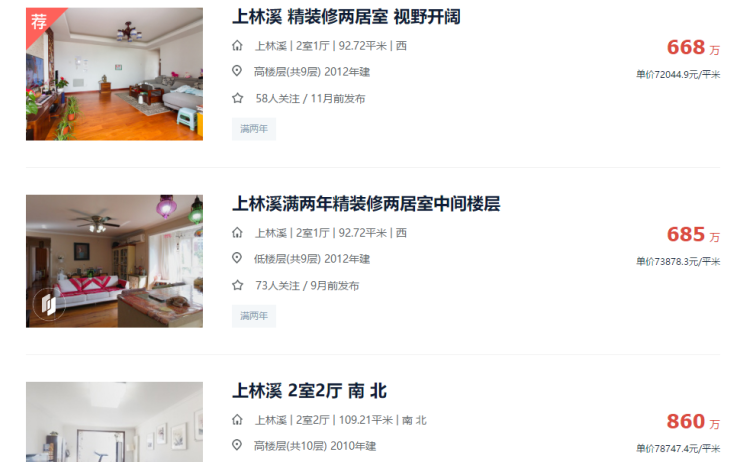Click the star icon next to 58人关注
This screenshot has width=740, height=462.
pyautogui.click(x=237, y=98)
